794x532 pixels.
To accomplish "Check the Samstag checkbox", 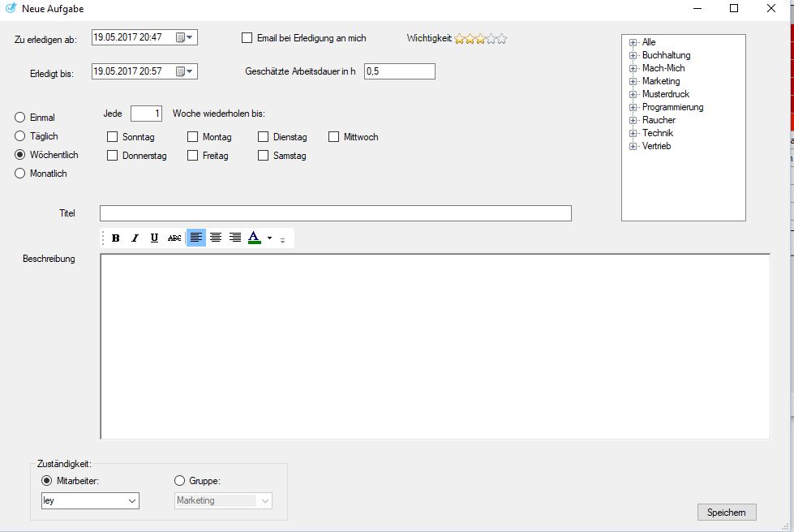I will [x=263, y=156].
